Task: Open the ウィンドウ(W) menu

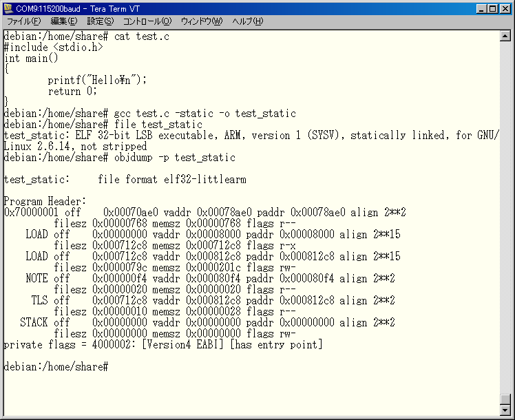Action: click(x=202, y=21)
